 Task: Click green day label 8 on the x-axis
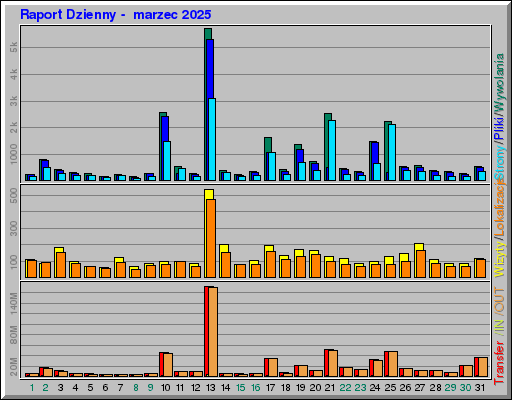[135, 388]
